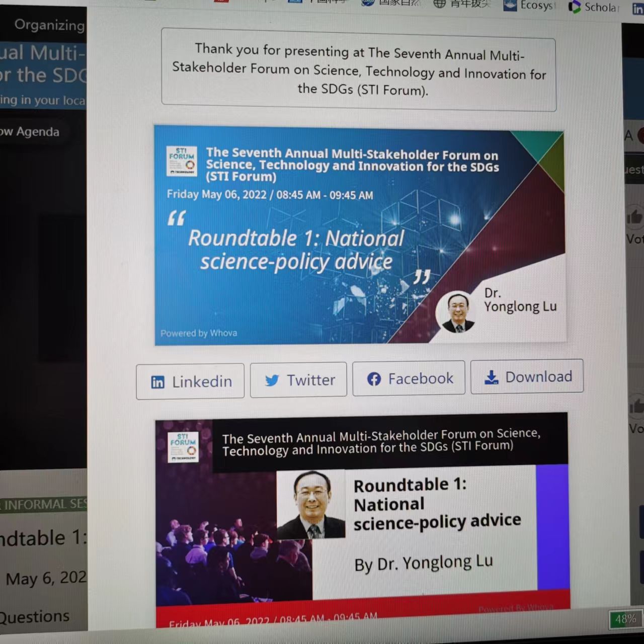Click the Twitter bird icon
This screenshot has height=644, width=644.
pos(272,380)
